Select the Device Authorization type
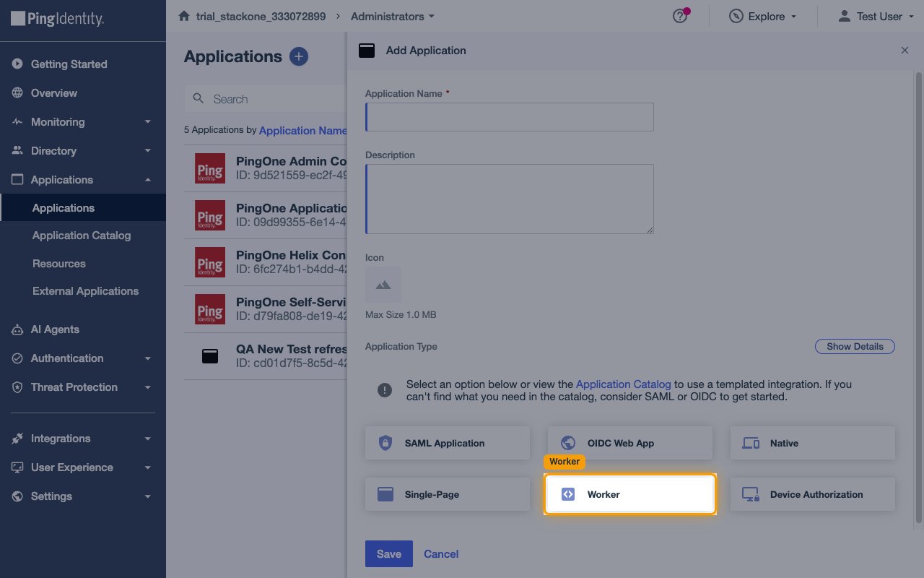The height and width of the screenshot is (578, 924). [x=813, y=494]
